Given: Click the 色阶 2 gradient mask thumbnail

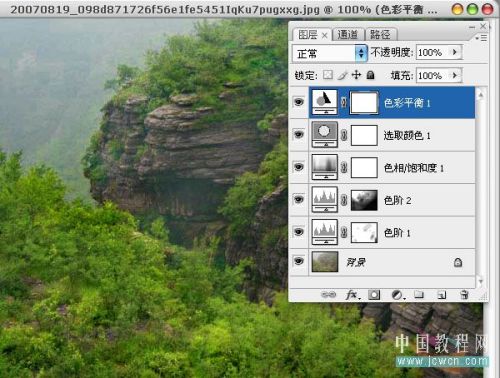Looking at the screenshot, I should pos(364,200).
